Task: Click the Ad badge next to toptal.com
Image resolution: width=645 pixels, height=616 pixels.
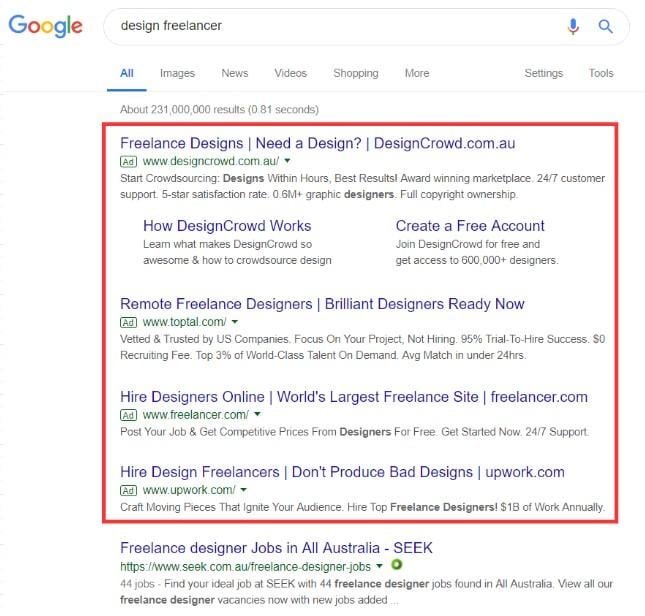Action: (128, 322)
